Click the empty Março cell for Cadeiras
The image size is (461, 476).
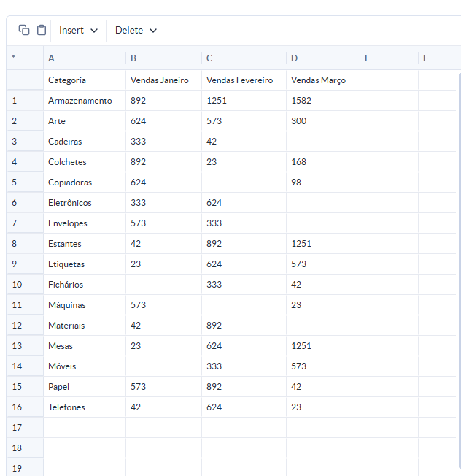pyautogui.click(x=322, y=142)
